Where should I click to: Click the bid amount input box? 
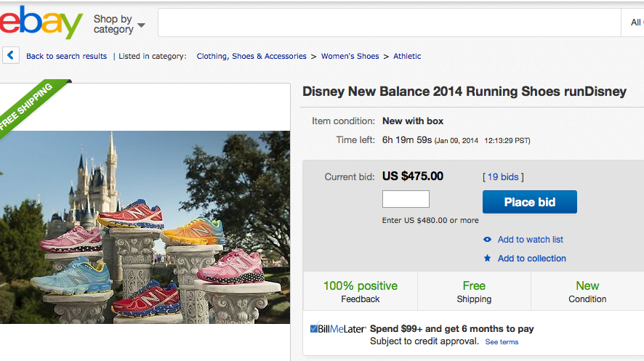coord(406,199)
